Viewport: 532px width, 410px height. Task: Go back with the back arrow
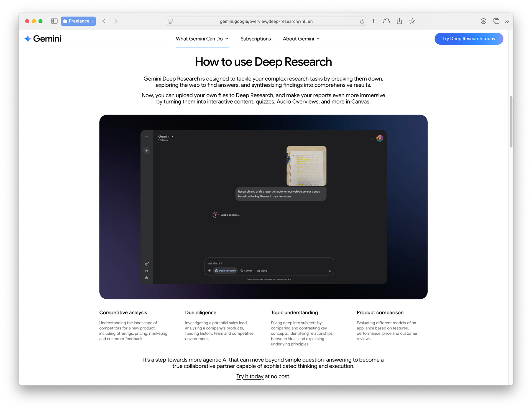[104, 21]
